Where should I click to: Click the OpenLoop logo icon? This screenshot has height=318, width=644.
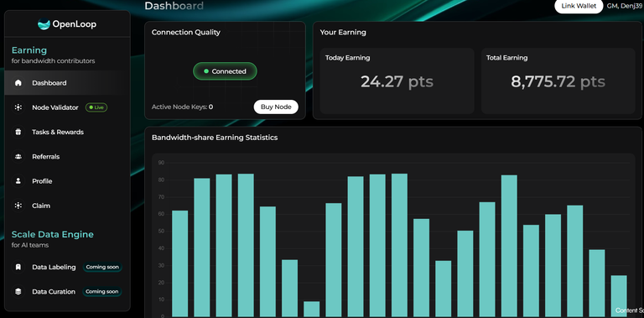(44, 24)
